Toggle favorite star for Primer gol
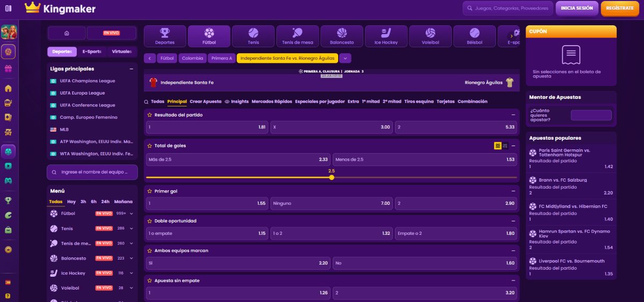 pyautogui.click(x=150, y=191)
